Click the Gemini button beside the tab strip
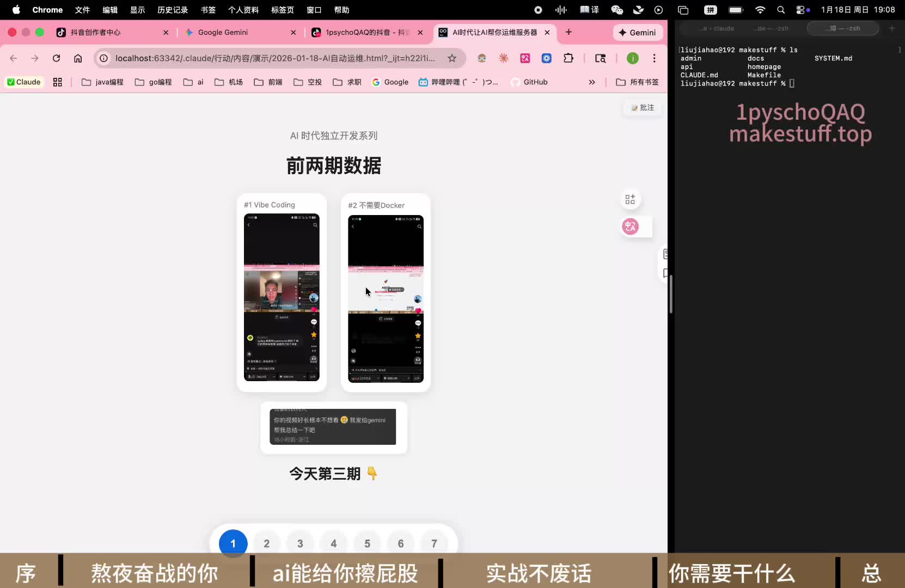This screenshot has height=588, width=905. [638, 33]
